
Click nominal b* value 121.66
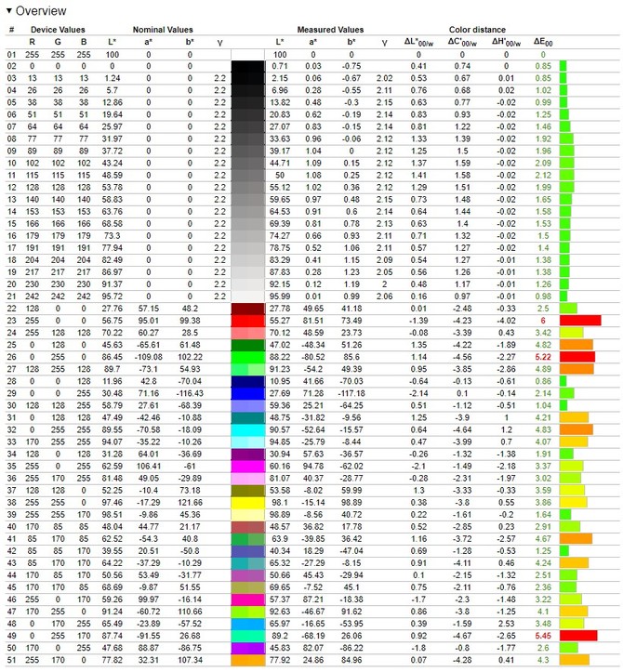pos(190,503)
